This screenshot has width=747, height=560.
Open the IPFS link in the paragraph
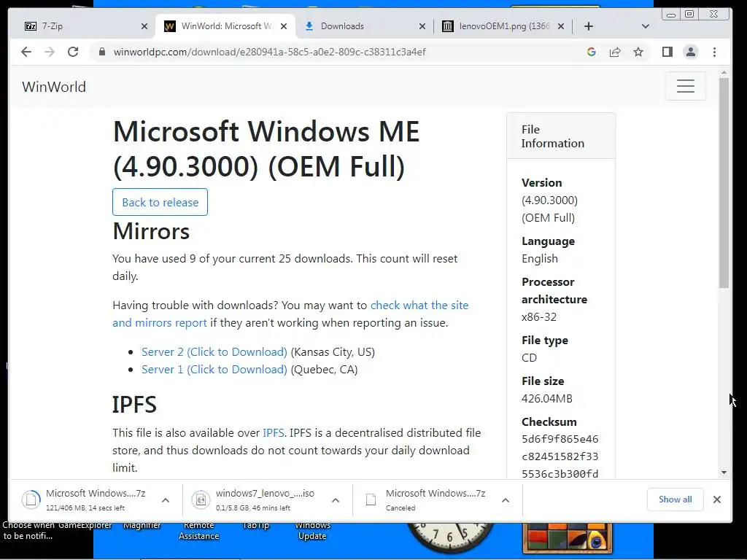(274, 433)
